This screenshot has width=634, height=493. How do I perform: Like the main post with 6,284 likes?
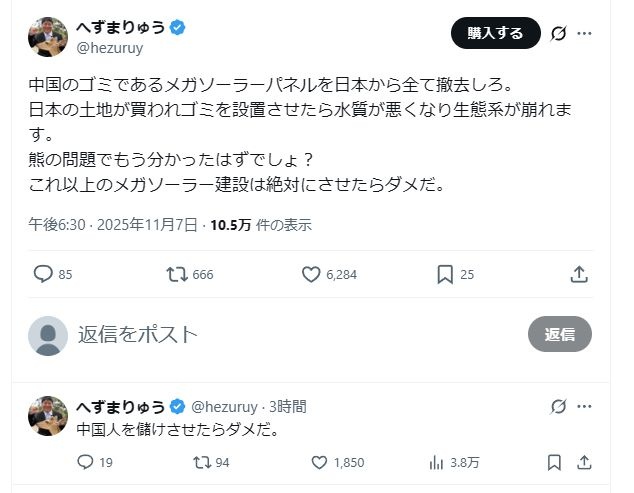pyautogui.click(x=311, y=274)
